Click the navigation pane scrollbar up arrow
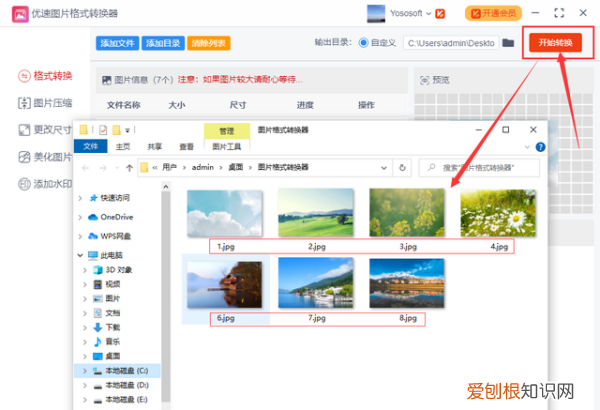 [x=166, y=187]
